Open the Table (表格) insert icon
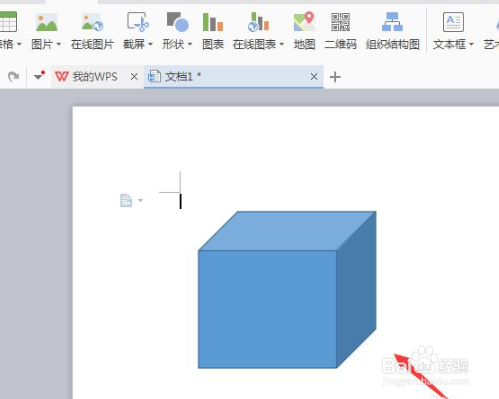Viewport: 499px width, 399px height. [7, 22]
